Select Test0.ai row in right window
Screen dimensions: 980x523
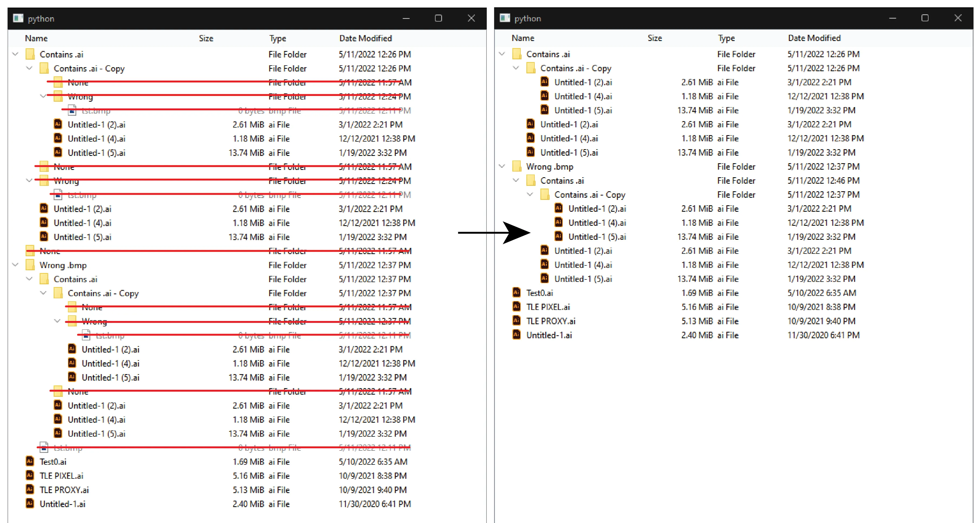point(539,293)
